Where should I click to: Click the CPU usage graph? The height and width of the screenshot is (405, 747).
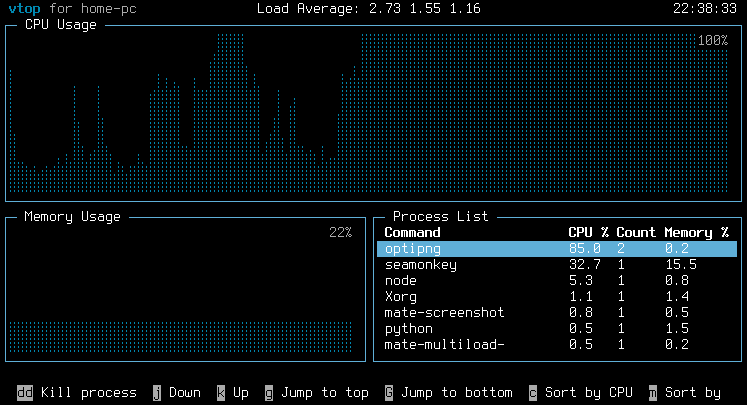tap(369, 113)
